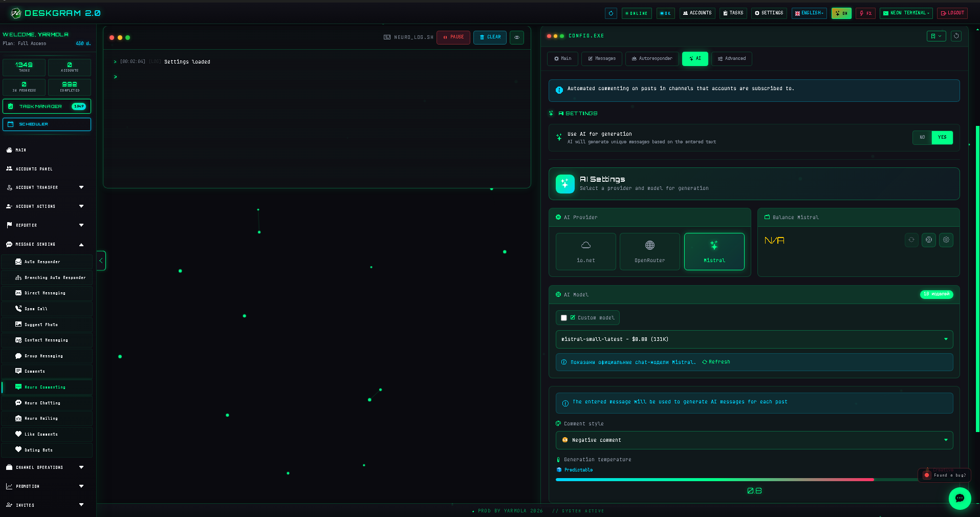Toggle the eye visibility icon in log panel
Viewport: 980px width, 517px height.
517,37
